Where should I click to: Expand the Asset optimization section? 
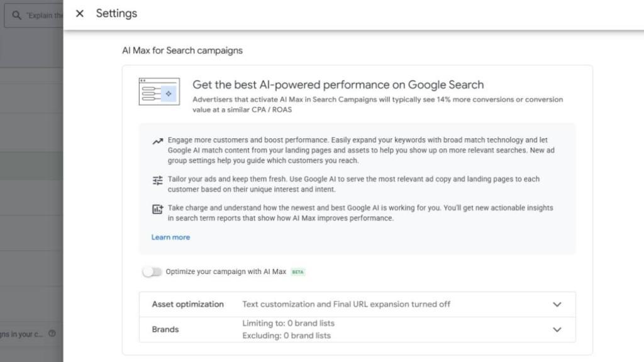pyautogui.click(x=557, y=304)
